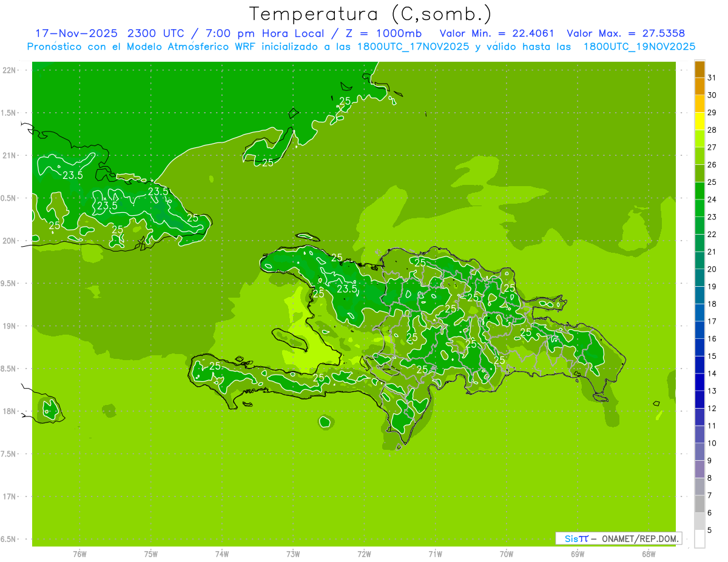Pick the dark blue swatch between 13 and 14
The height and width of the screenshot is (562, 728).
[699, 383]
